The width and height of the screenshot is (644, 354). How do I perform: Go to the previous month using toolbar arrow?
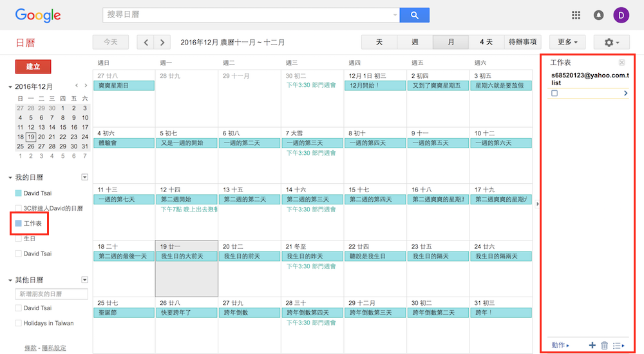(x=146, y=43)
